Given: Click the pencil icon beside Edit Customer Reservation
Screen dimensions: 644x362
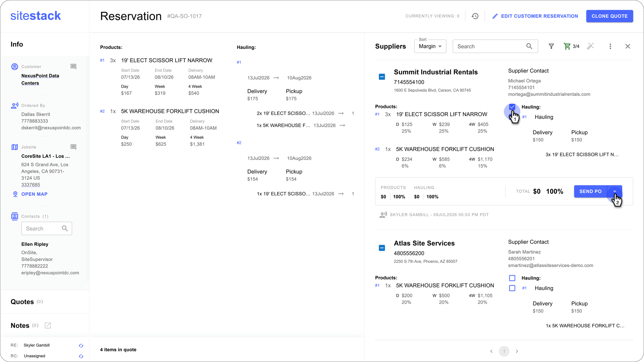Looking at the screenshot, I should (x=495, y=16).
